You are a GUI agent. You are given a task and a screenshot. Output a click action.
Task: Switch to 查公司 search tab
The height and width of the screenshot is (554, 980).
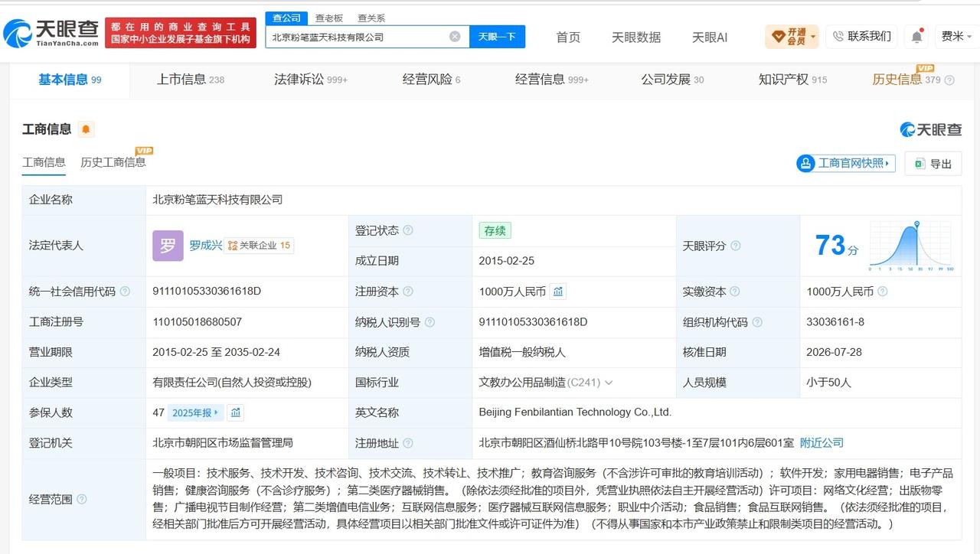(287, 18)
